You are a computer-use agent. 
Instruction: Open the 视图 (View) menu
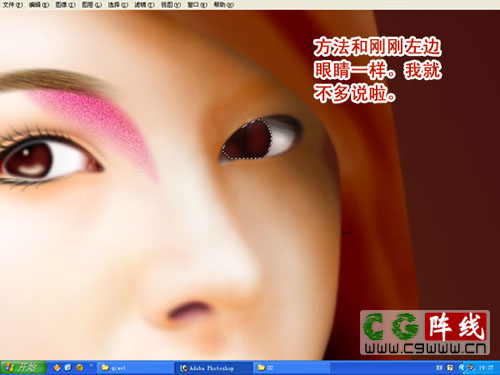coord(171,5)
